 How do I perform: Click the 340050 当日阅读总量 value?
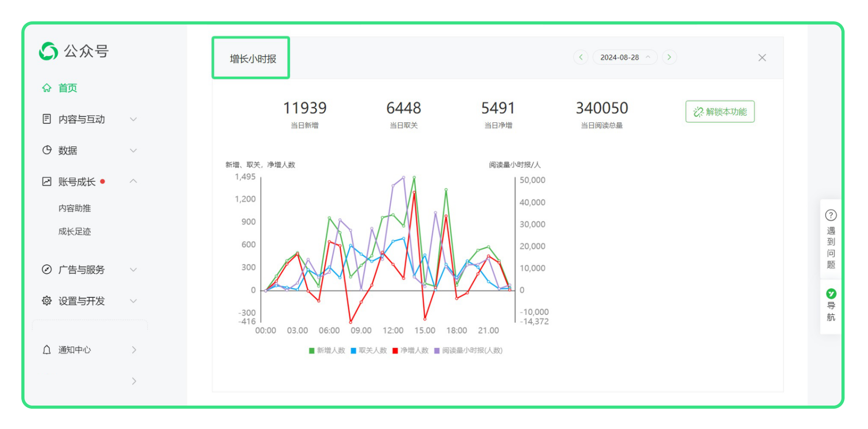tap(602, 108)
